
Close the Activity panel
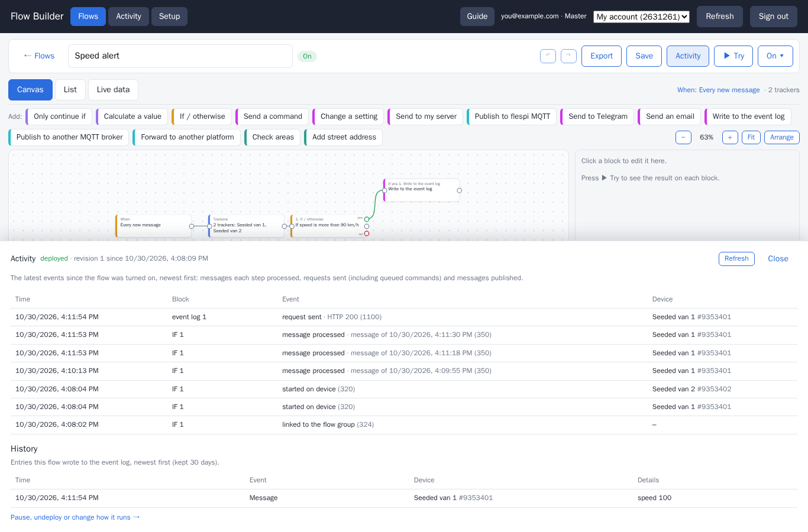point(778,259)
